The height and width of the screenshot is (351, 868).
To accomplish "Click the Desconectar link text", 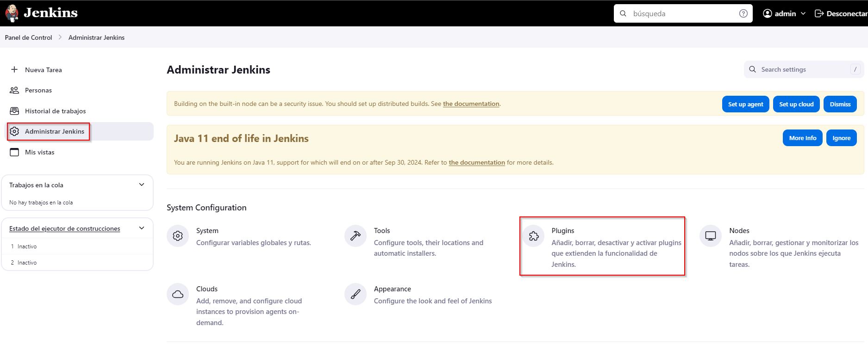I will 847,13.
